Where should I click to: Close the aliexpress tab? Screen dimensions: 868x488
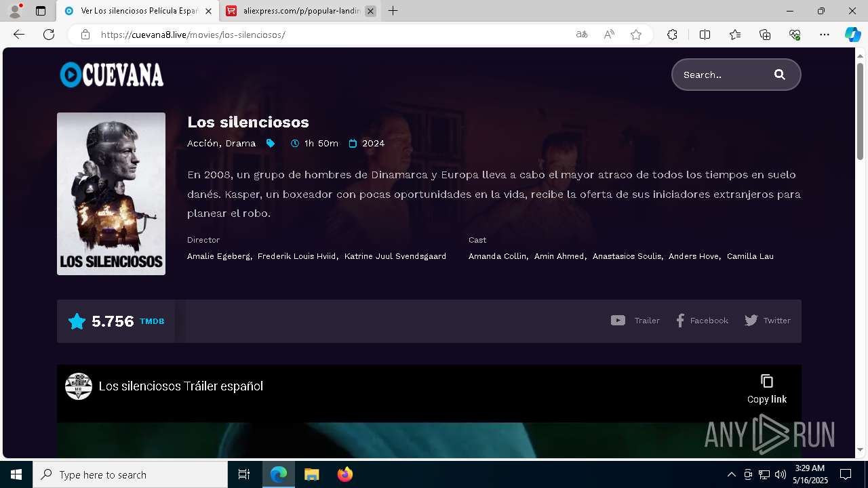[x=370, y=11]
